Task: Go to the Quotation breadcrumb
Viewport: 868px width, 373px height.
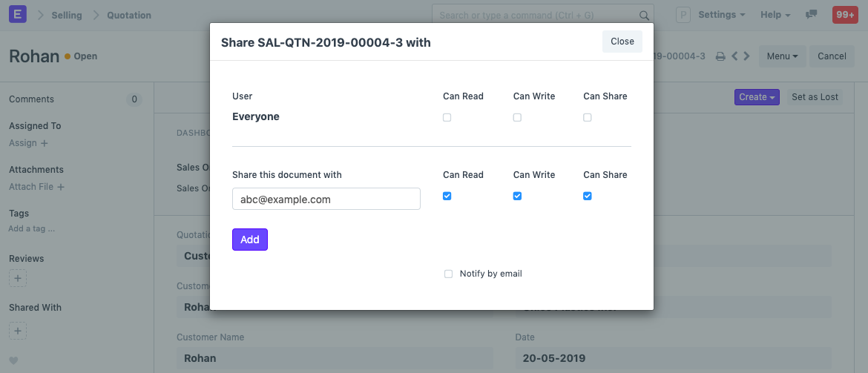Action: (128, 15)
